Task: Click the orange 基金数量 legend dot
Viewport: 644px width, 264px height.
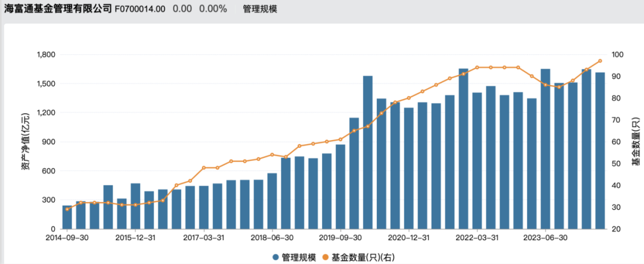Action: coord(325,257)
